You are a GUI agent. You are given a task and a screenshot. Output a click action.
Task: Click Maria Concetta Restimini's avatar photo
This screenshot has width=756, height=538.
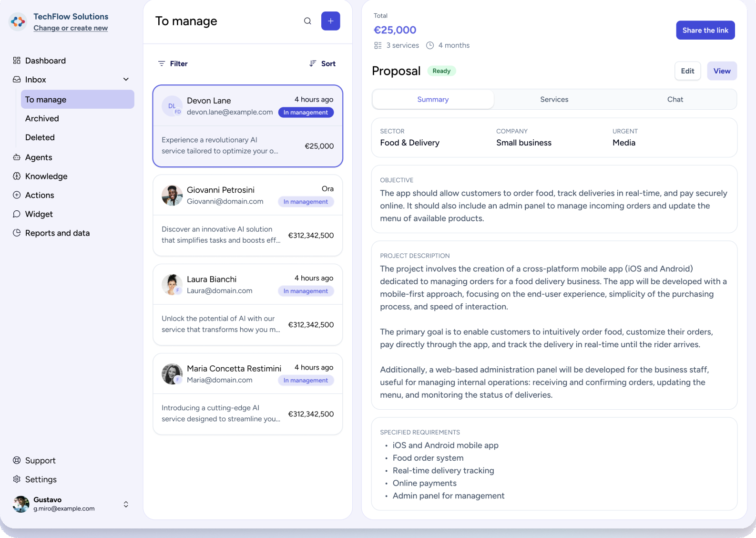click(x=172, y=374)
